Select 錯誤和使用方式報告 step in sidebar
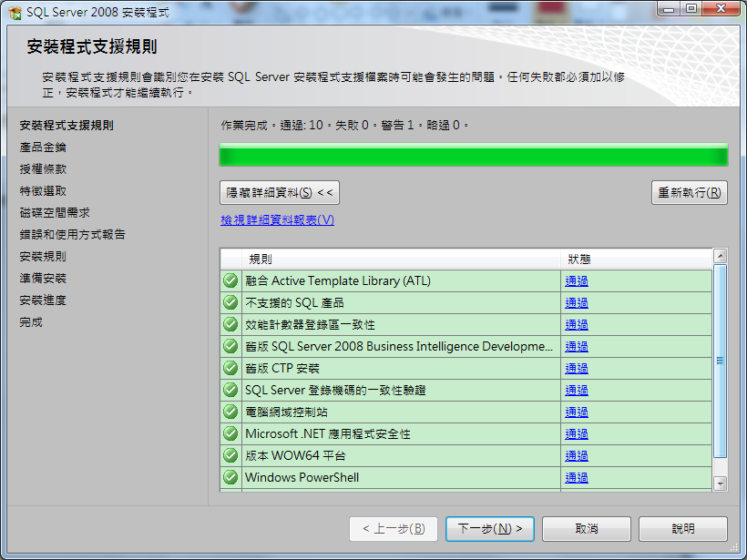This screenshot has height=560, width=747. click(x=72, y=234)
